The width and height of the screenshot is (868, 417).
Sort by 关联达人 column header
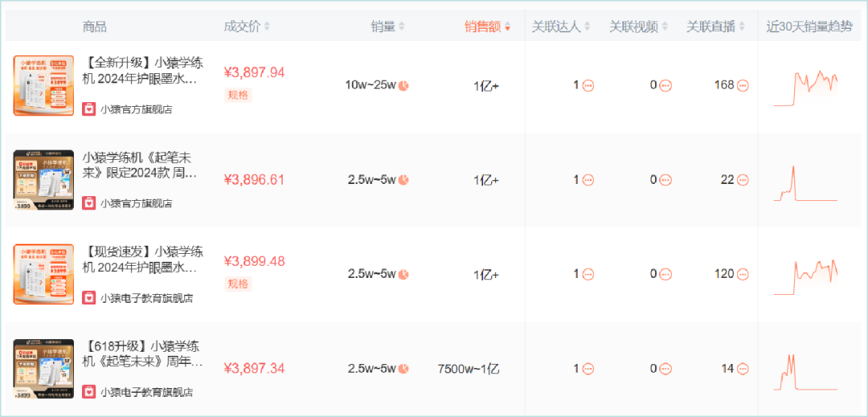point(561,27)
